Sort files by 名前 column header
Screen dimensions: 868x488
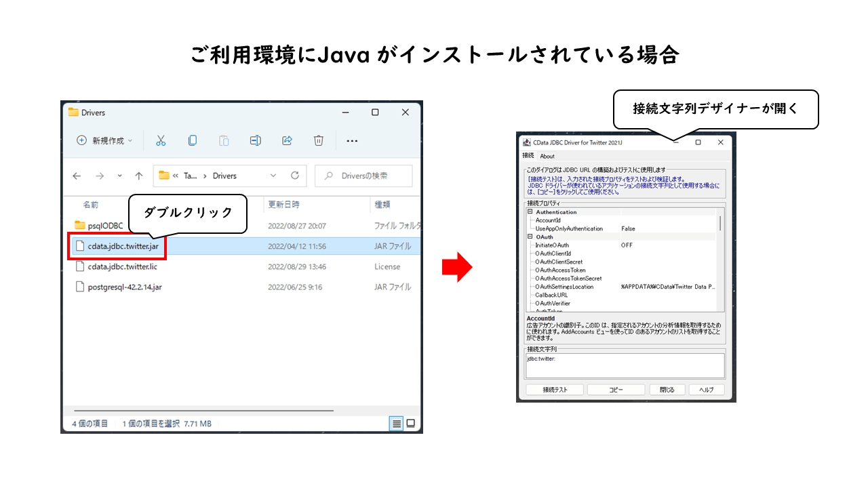(91, 204)
